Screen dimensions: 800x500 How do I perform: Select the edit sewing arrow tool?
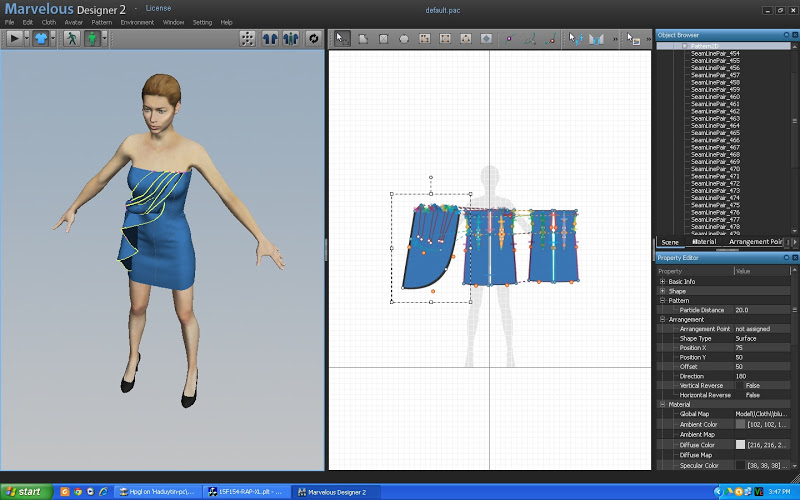pos(576,39)
